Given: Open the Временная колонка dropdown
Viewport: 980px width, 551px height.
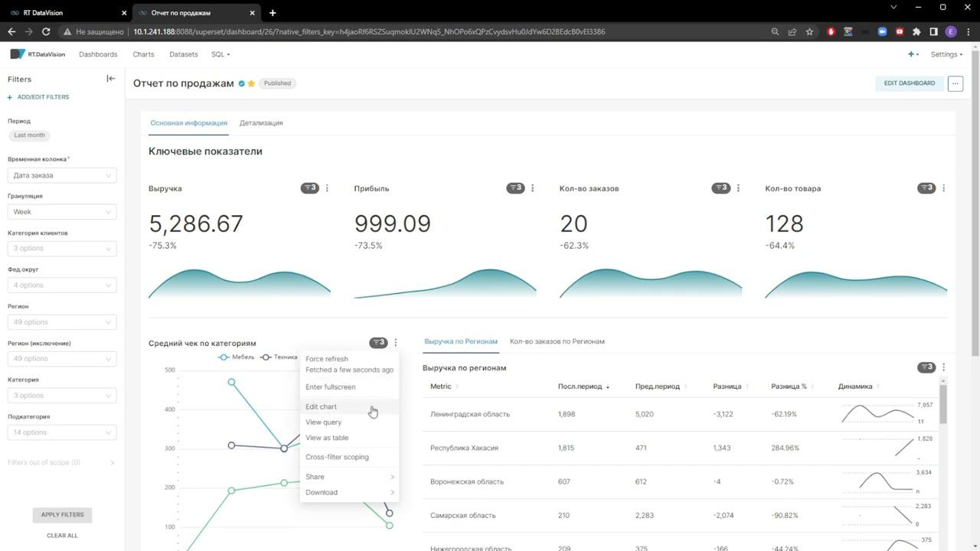Looking at the screenshot, I should [x=62, y=175].
